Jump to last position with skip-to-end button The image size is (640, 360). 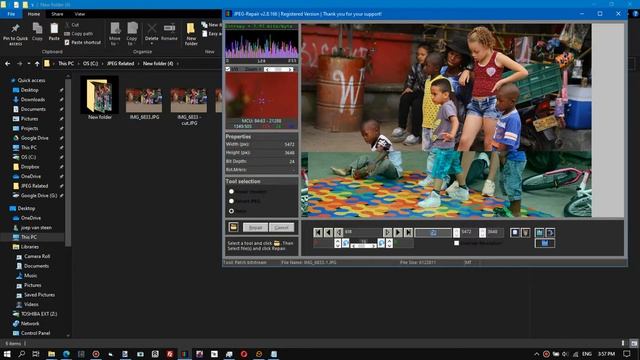[408, 232]
